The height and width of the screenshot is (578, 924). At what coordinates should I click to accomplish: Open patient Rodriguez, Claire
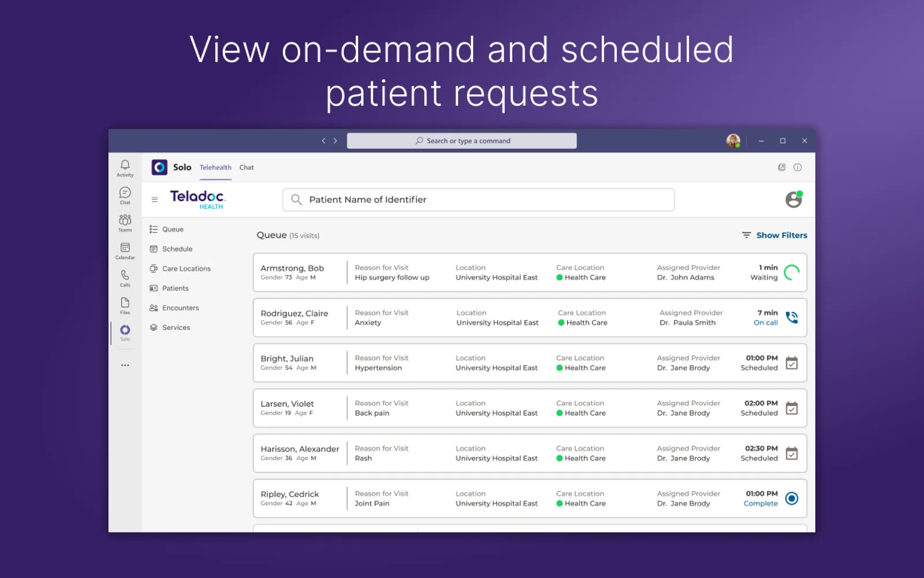click(x=294, y=313)
